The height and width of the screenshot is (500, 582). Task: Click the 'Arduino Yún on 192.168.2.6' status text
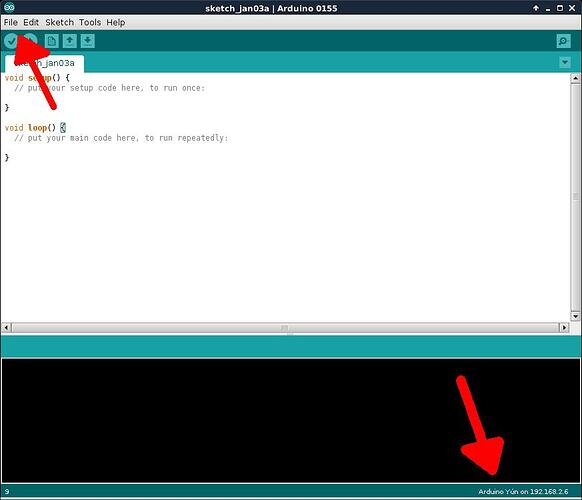click(x=523, y=491)
